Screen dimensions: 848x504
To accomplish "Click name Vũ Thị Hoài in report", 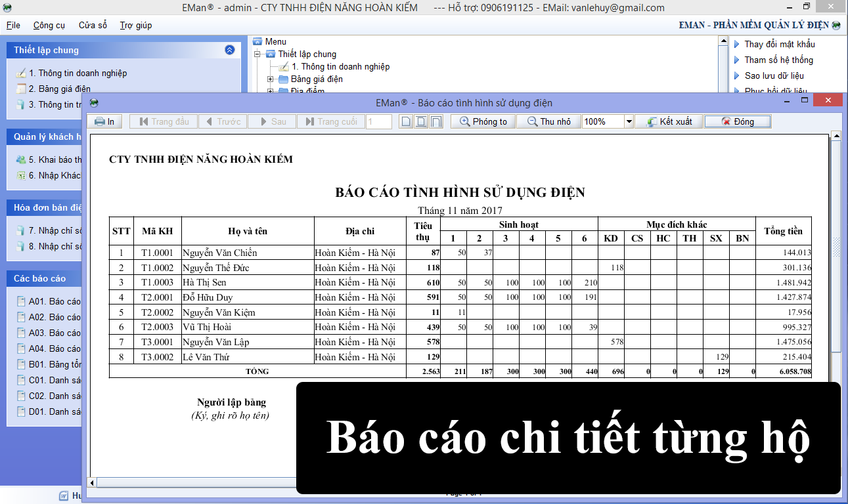I will point(207,327).
